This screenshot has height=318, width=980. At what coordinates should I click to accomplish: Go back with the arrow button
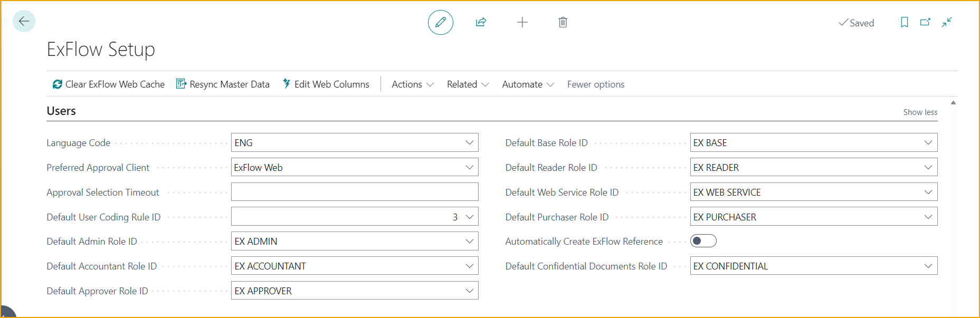click(x=24, y=22)
